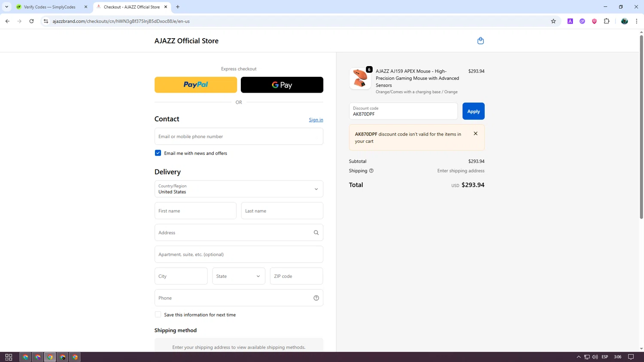This screenshot has width=644, height=362.
Task: Focus the ZIP code field
Action: 296,276
